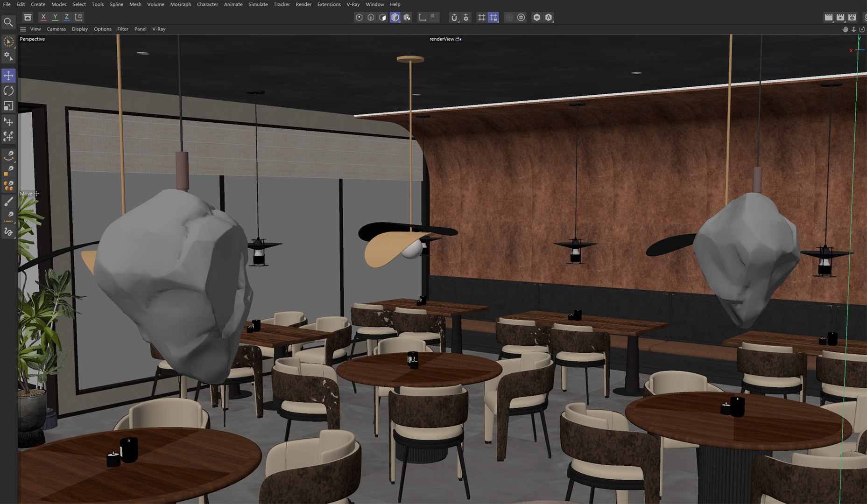The image size is (867, 504).
Task: Select the pen tool with orange dashed line
Action: pyautogui.click(x=8, y=217)
